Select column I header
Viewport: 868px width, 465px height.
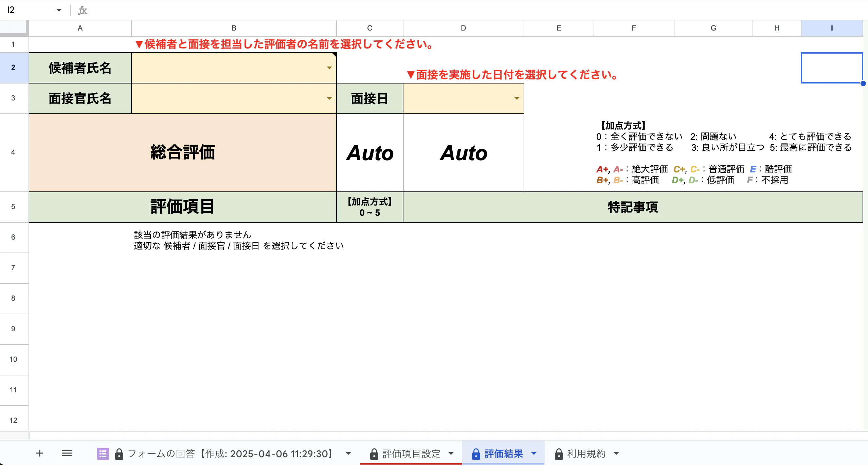(x=832, y=28)
